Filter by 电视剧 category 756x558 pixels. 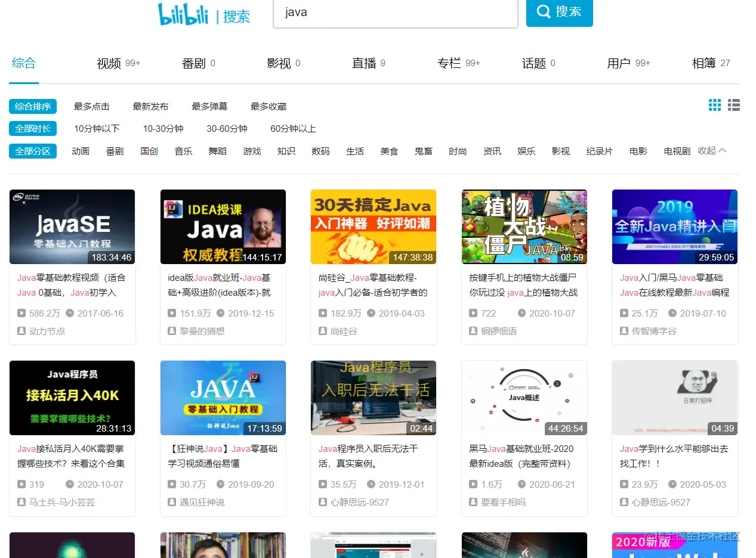(x=677, y=151)
